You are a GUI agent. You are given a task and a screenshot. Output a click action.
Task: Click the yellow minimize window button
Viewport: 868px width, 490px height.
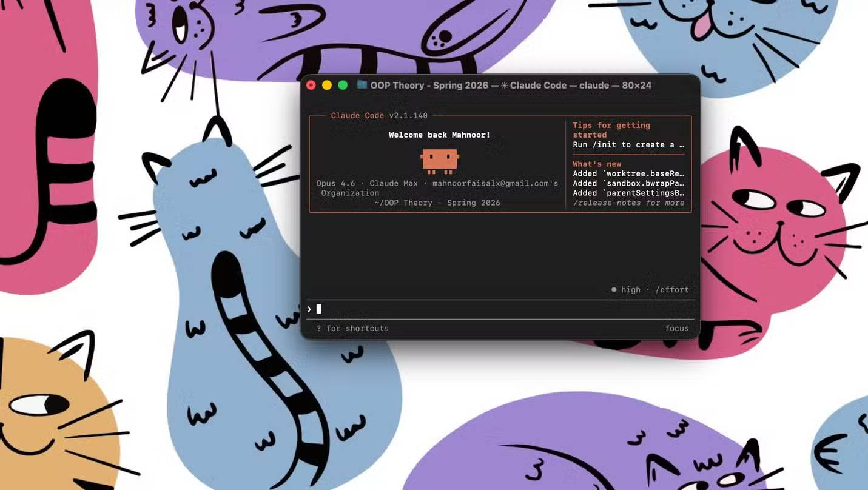point(327,86)
